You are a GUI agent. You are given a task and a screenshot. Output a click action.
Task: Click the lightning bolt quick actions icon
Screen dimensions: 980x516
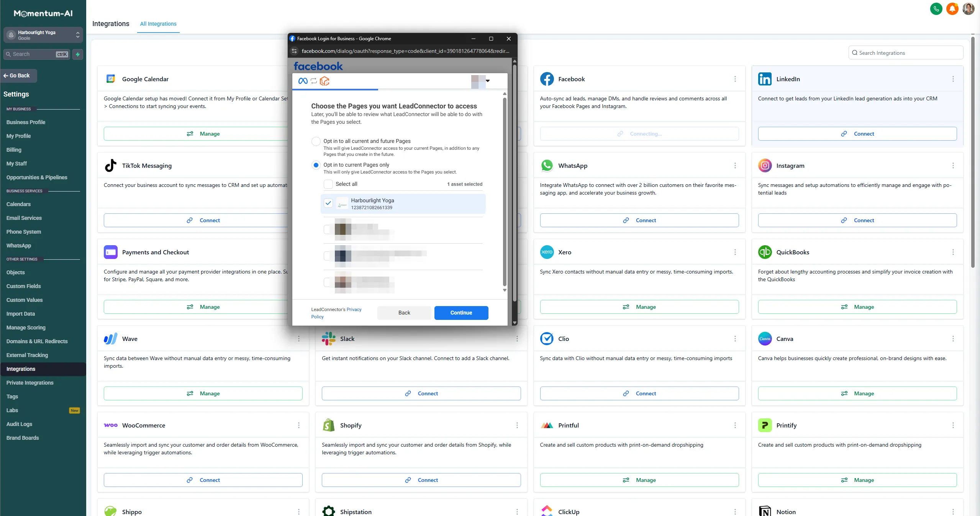78,54
